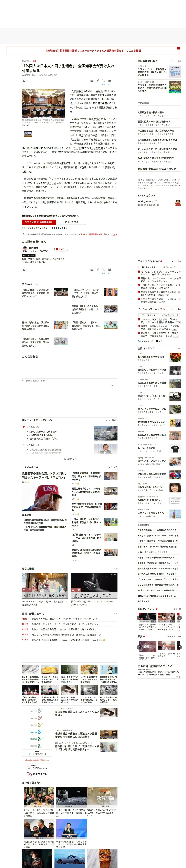Share by mail icon below the headline
Screen dimensions: 186x868
[x=92, y=81]
